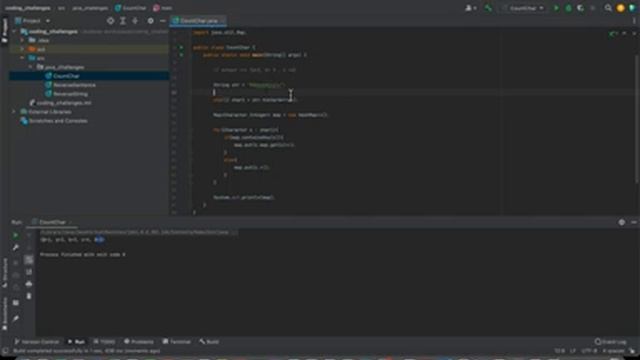640x360 pixels.
Task: Run the CountChar configuration from the top toolbar
Action: [x=556, y=8]
